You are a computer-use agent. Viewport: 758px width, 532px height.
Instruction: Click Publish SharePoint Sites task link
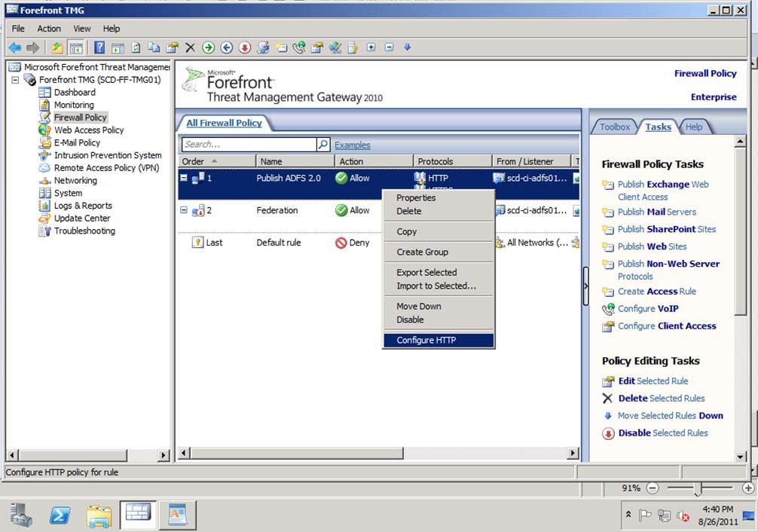pyautogui.click(x=667, y=229)
